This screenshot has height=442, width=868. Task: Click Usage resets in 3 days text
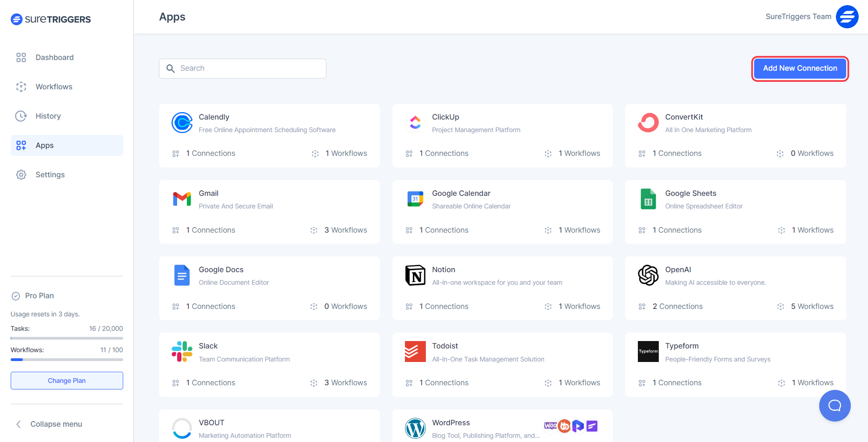pos(45,314)
